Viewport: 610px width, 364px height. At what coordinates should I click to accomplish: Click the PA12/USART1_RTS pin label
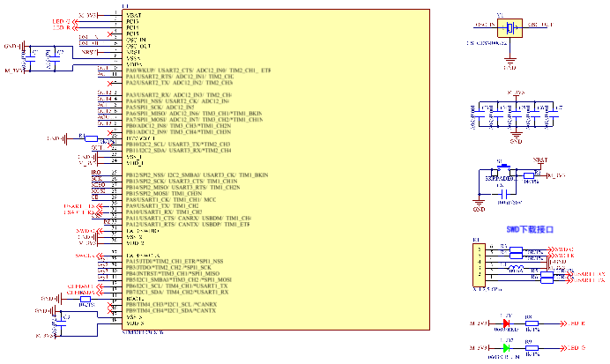188,225
